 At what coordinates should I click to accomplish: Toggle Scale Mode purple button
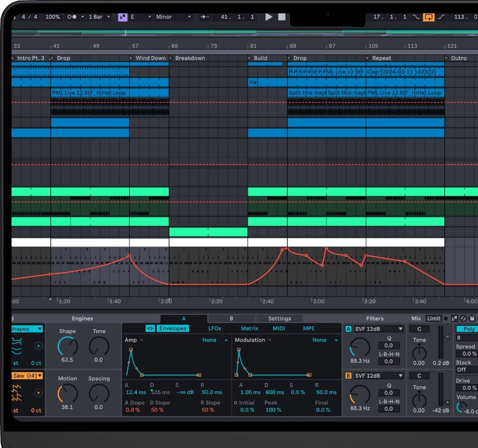pos(122,17)
